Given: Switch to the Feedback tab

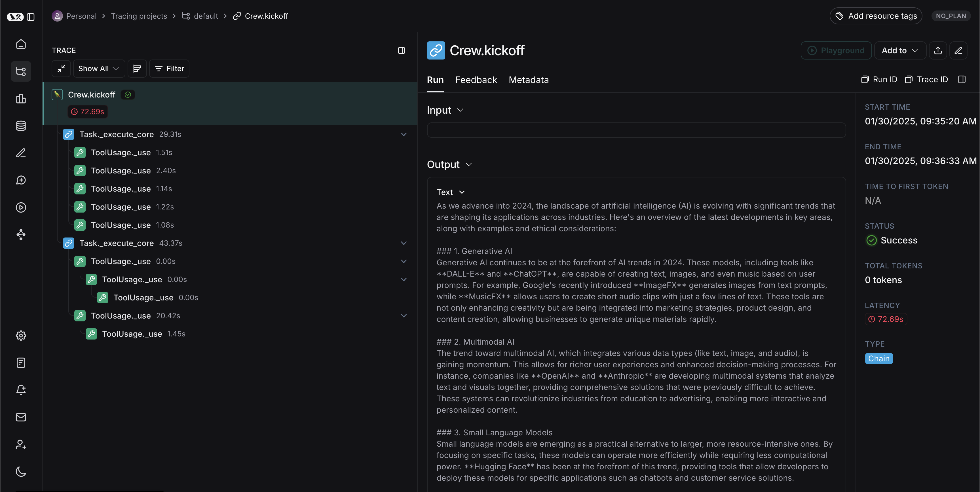Looking at the screenshot, I should 476,80.
